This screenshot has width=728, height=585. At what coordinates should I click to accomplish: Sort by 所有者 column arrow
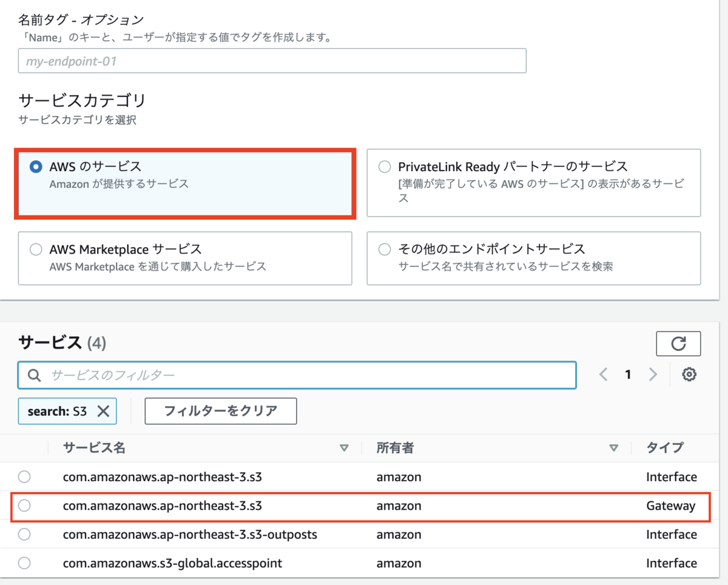[614, 448]
